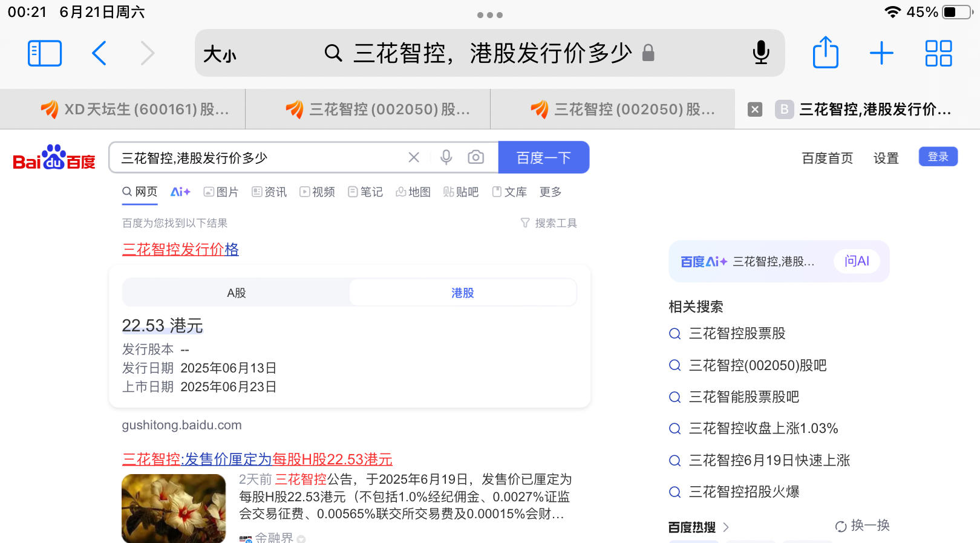
Task: Select the 网页 results tab
Action: (x=140, y=192)
